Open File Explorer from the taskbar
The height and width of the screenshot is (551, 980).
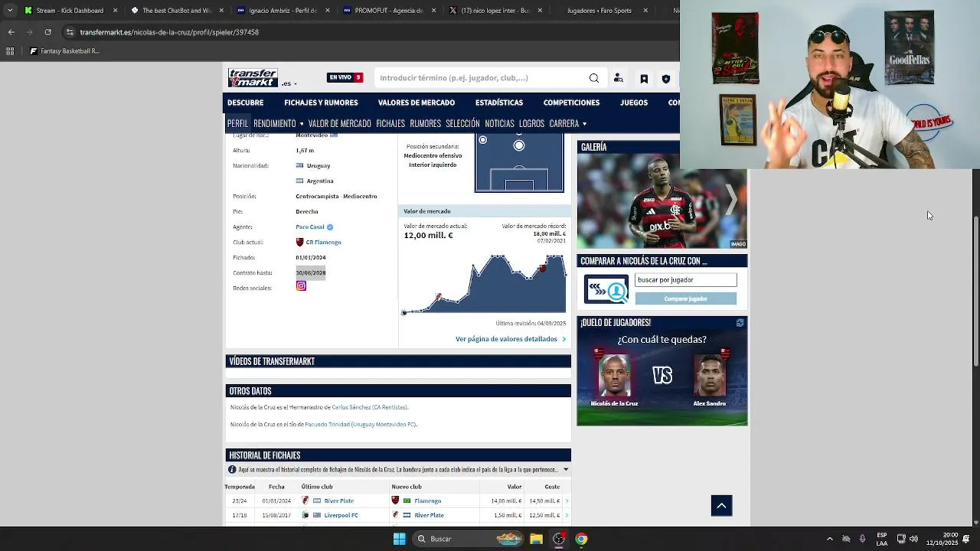click(536, 539)
